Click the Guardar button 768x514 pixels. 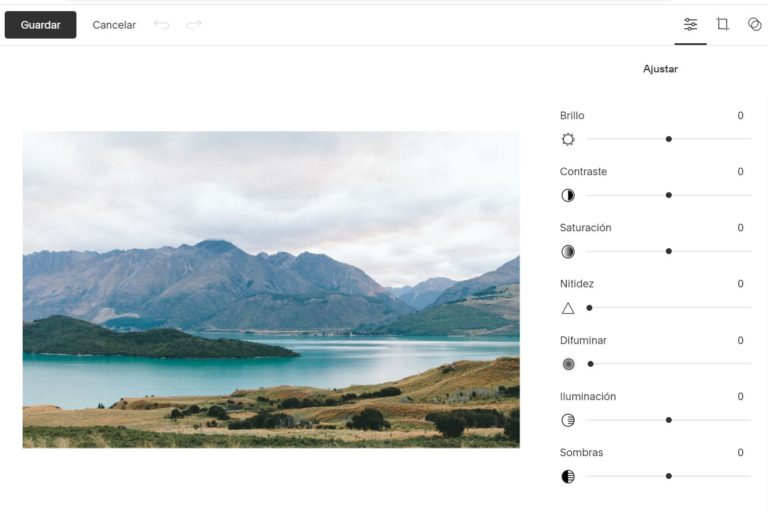tap(41, 25)
